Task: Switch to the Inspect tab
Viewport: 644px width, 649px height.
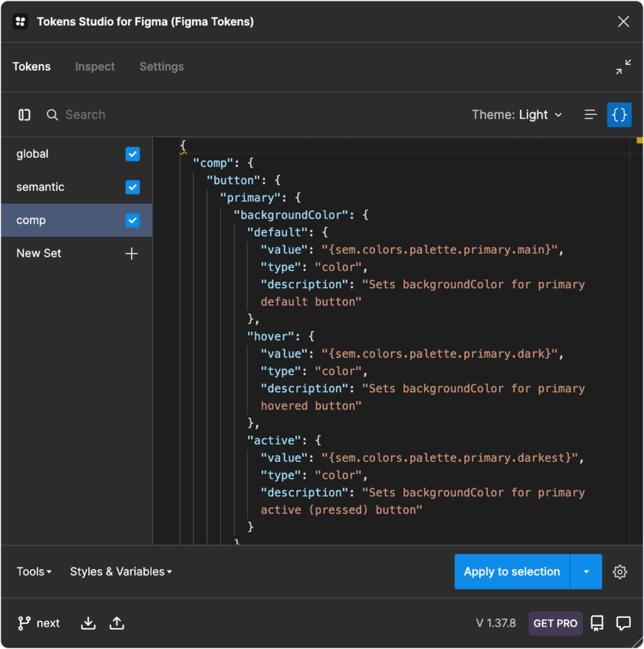Action: pos(95,67)
